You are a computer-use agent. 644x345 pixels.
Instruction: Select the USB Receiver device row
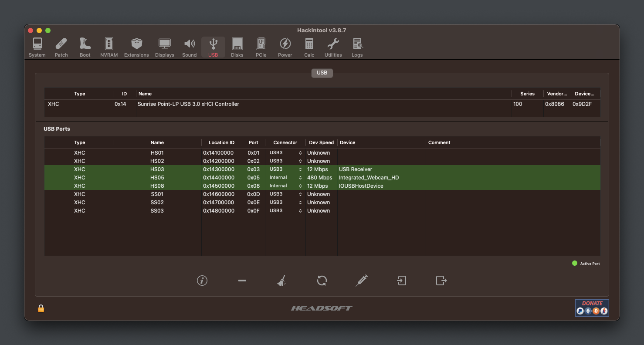tap(322, 169)
